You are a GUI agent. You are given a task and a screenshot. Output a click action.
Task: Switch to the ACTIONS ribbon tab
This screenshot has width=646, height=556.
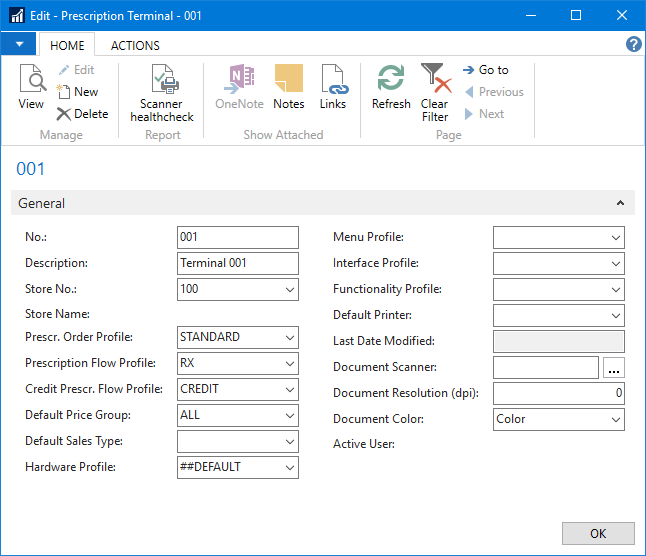[x=135, y=45]
